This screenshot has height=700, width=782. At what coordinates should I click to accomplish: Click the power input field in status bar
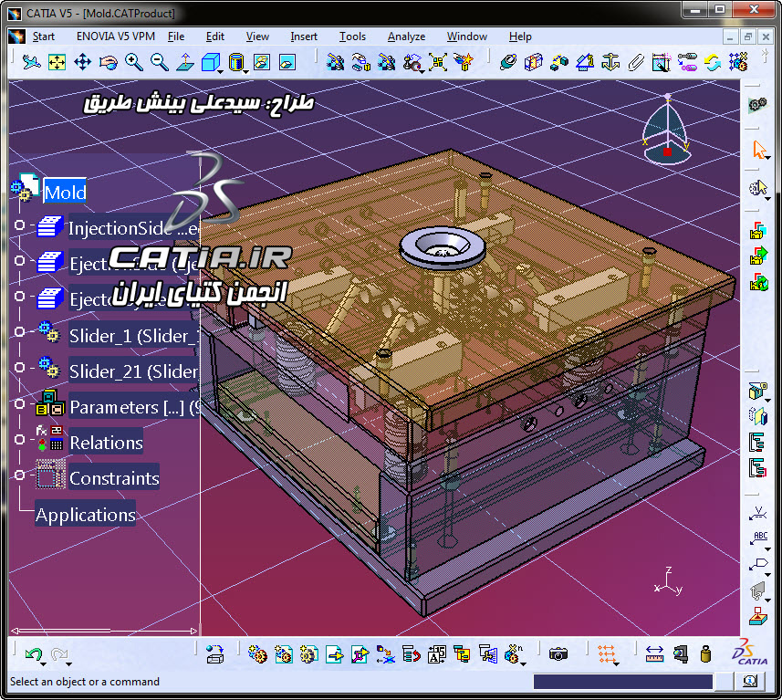pos(623,682)
